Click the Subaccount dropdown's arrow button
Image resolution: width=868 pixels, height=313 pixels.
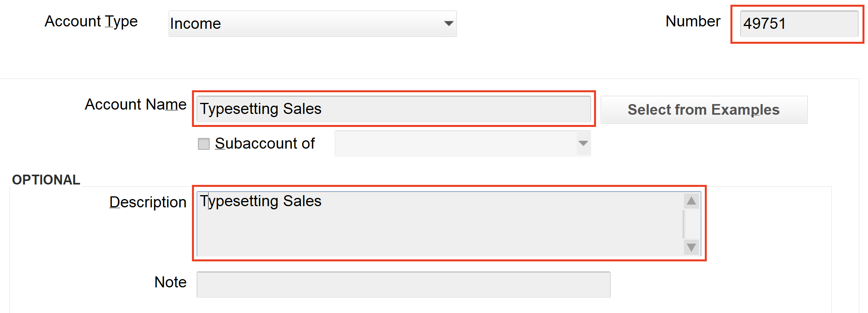[x=583, y=143]
